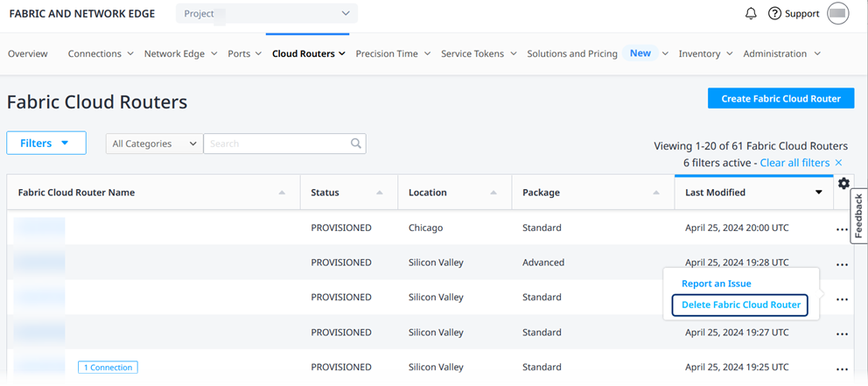The height and width of the screenshot is (386, 868).
Task: Click the Support help icon
Action: pos(774,14)
